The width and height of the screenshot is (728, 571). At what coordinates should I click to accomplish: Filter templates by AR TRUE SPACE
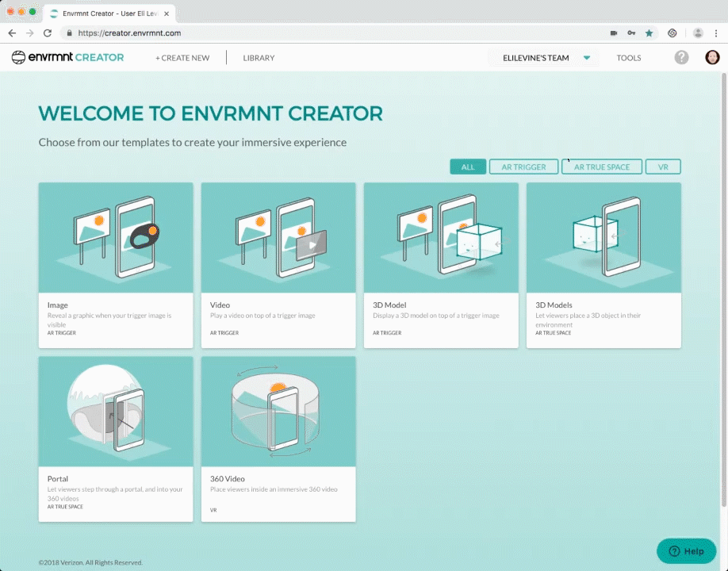pos(602,167)
